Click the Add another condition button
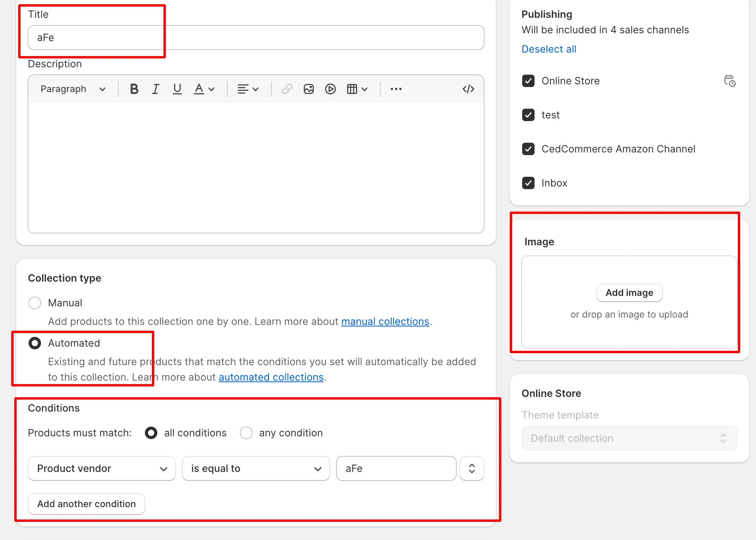The height and width of the screenshot is (540, 756). point(87,504)
